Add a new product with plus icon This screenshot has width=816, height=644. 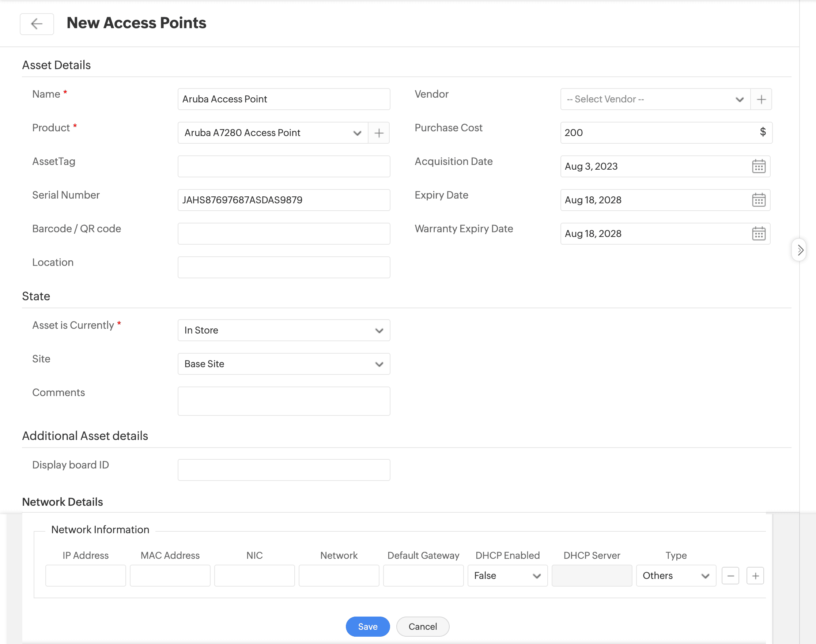coord(379,133)
